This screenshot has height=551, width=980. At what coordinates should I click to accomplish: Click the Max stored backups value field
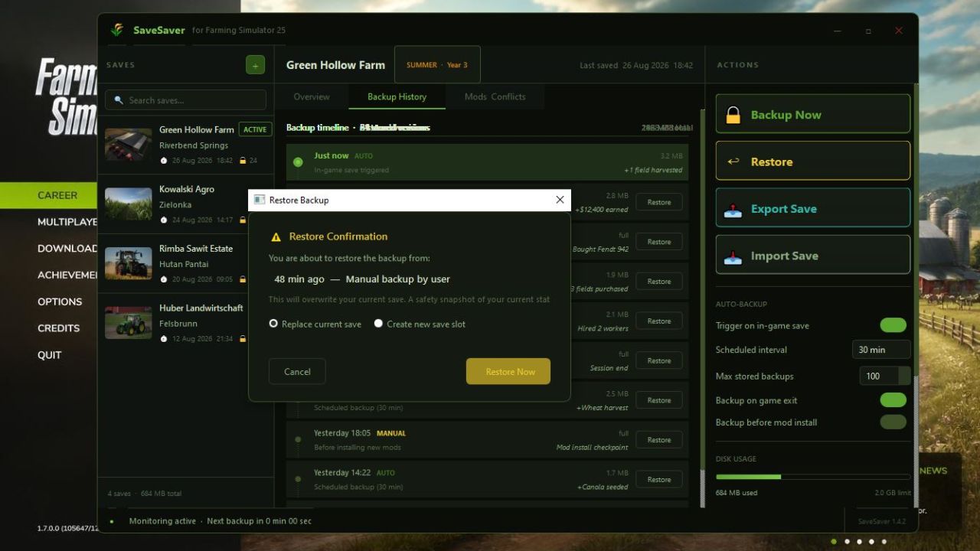tap(879, 377)
